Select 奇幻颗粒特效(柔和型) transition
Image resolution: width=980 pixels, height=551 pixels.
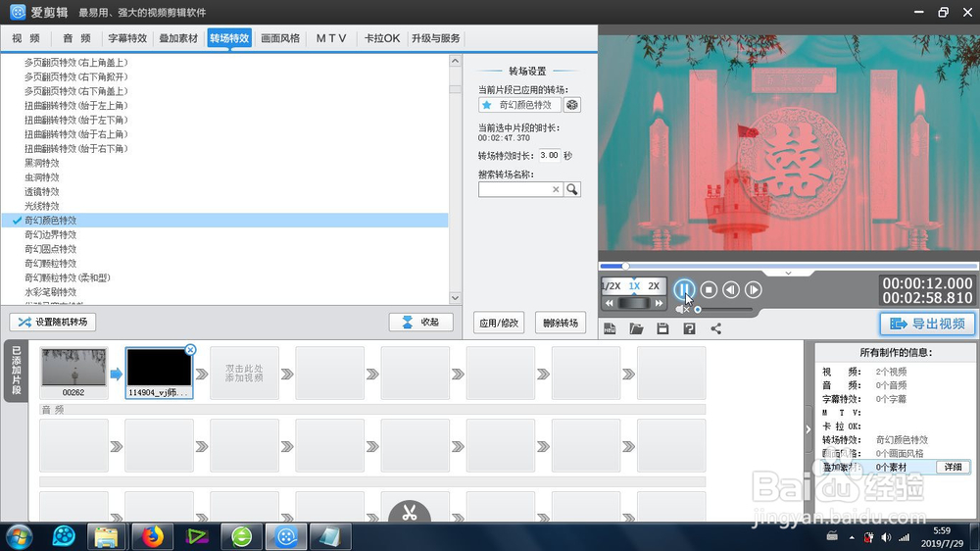point(68,277)
